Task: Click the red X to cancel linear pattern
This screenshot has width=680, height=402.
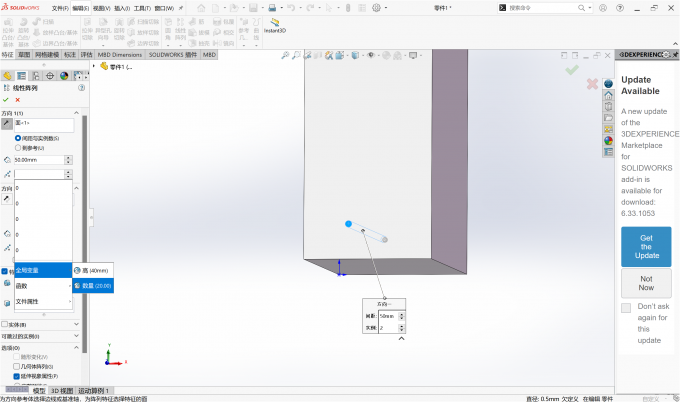Action: coord(18,100)
